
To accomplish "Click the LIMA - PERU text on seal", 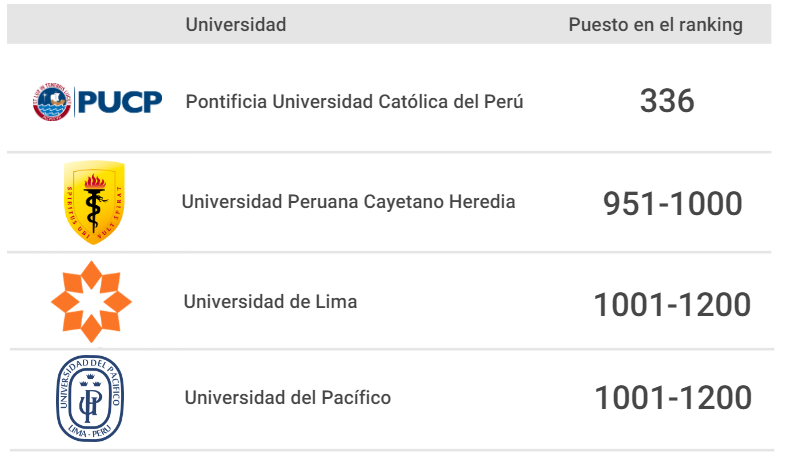I will (89, 432).
